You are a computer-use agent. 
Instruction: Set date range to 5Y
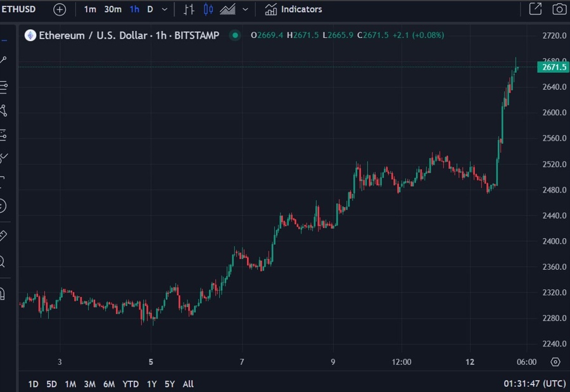(x=170, y=384)
